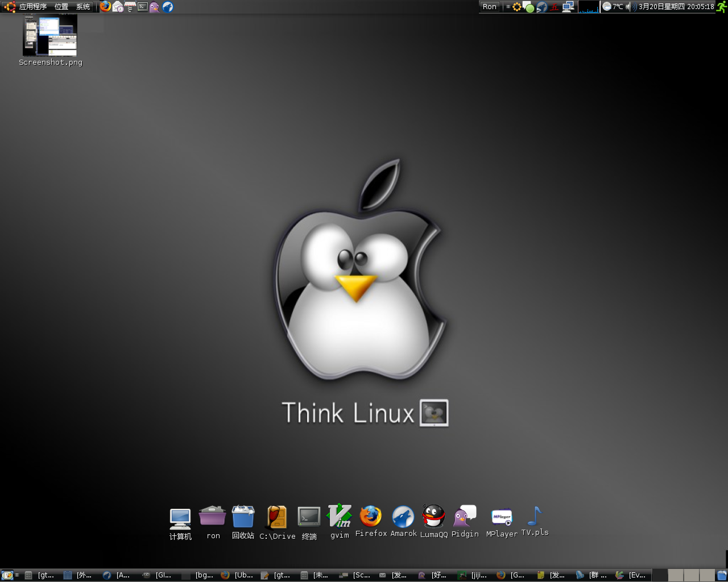728x582 pixels.
Task: Switch to the [好... Pidgin taskbar window
Action: click(x=434, y=575)
